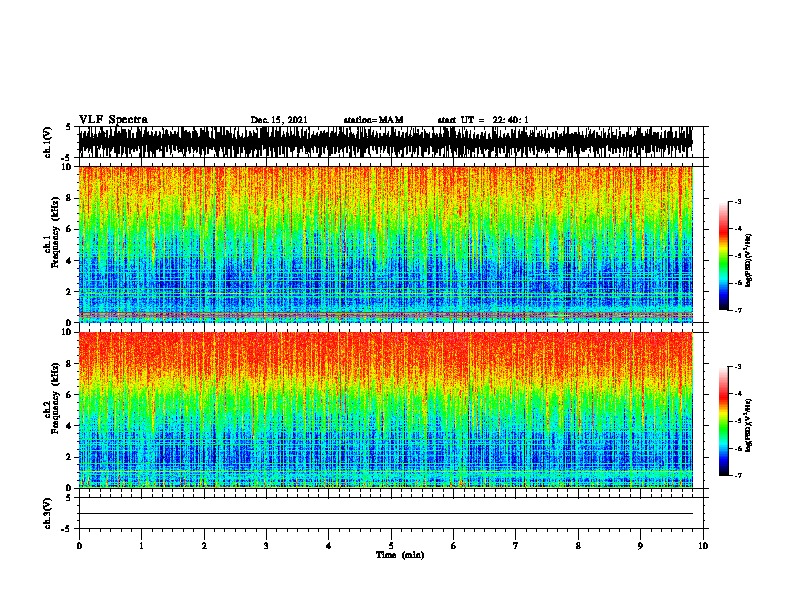Click the time axis tick label '5'
The height and width of the screenshot is (612, 792).
point(391,545)
